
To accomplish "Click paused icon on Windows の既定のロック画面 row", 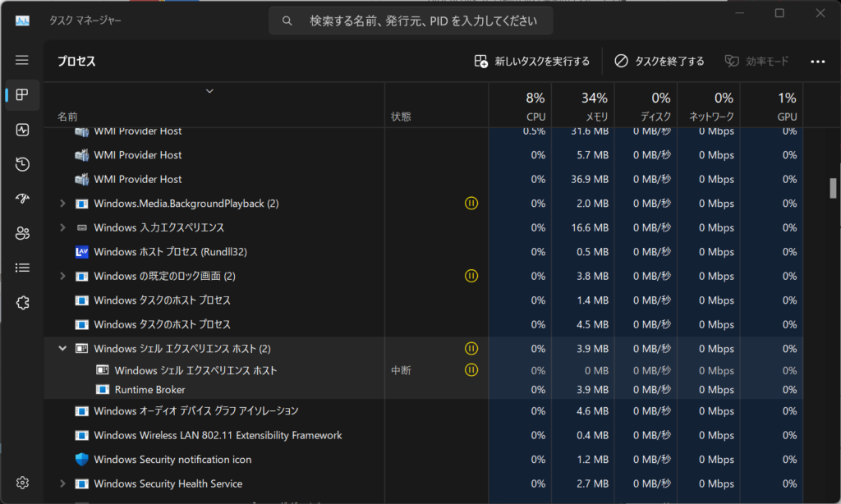I will (471, 276).
